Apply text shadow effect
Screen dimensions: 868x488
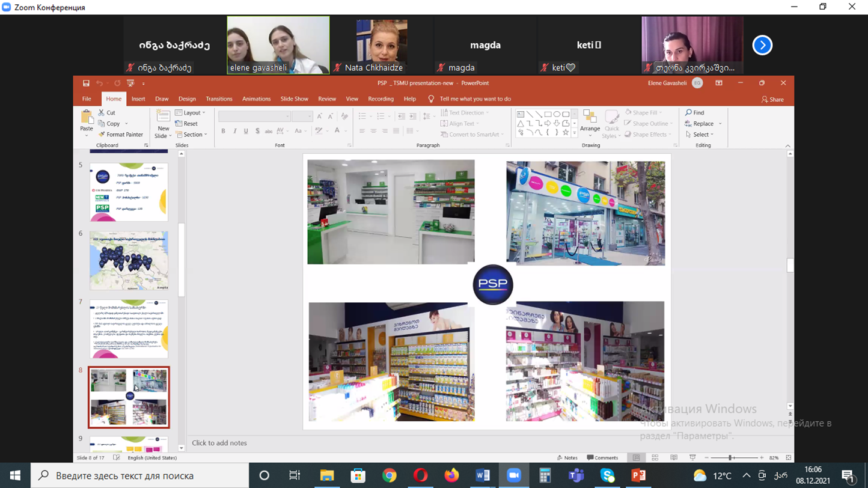pos(257,131)
